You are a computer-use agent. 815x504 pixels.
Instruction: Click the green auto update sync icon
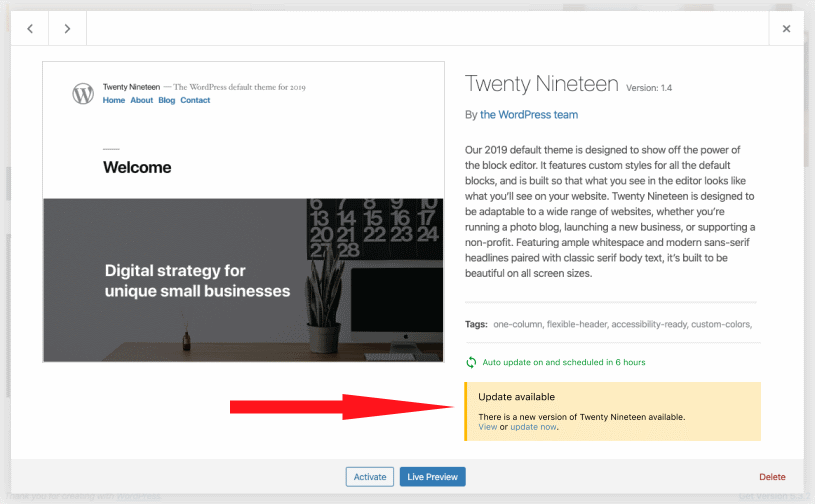(471, 362)
